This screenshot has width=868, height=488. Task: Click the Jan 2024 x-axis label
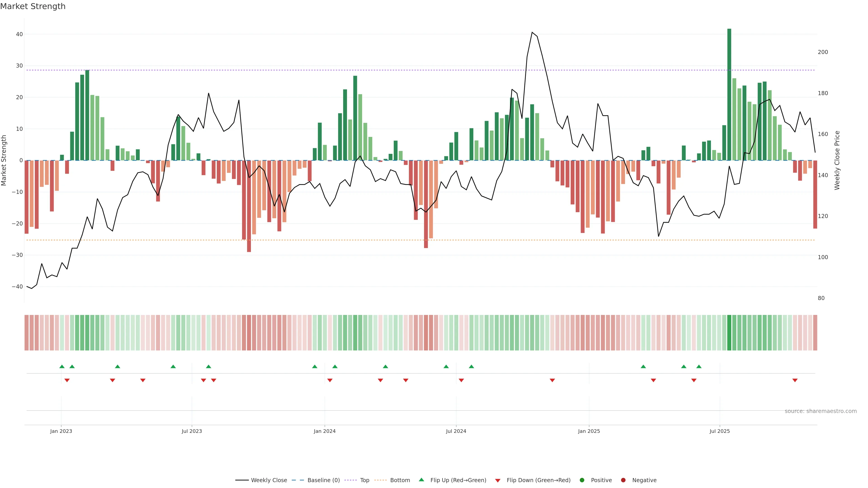point(325,431)
